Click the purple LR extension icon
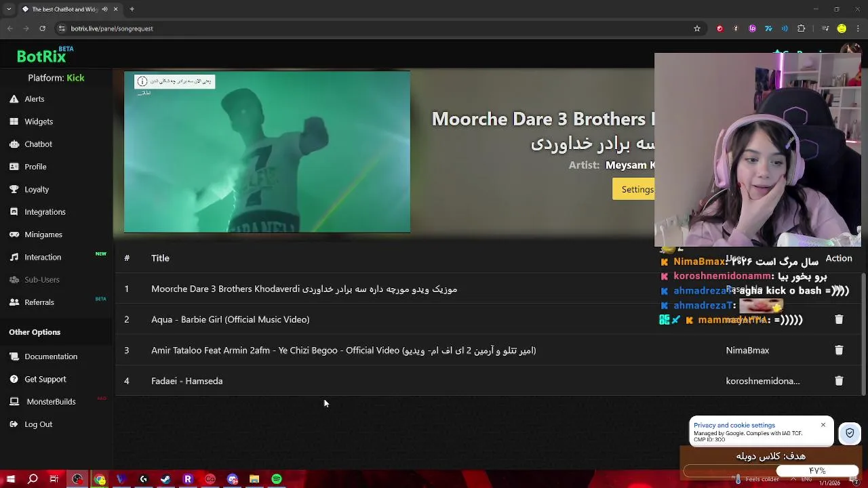 coord(752,28)
